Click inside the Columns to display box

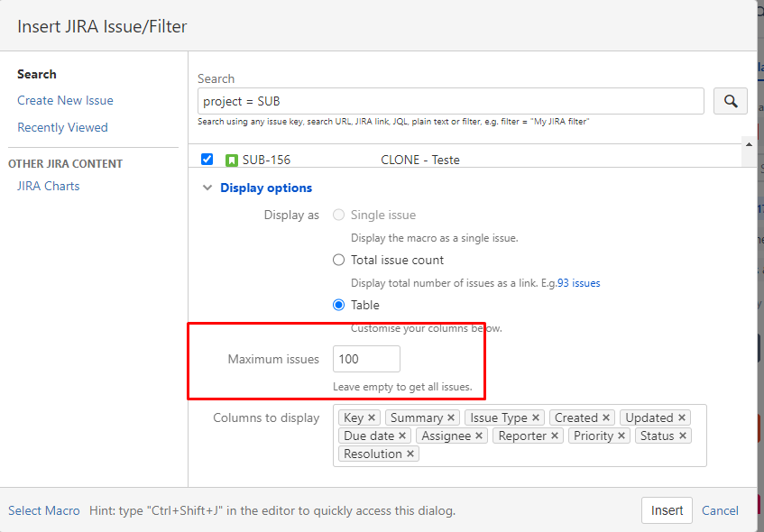pos(520,436)
